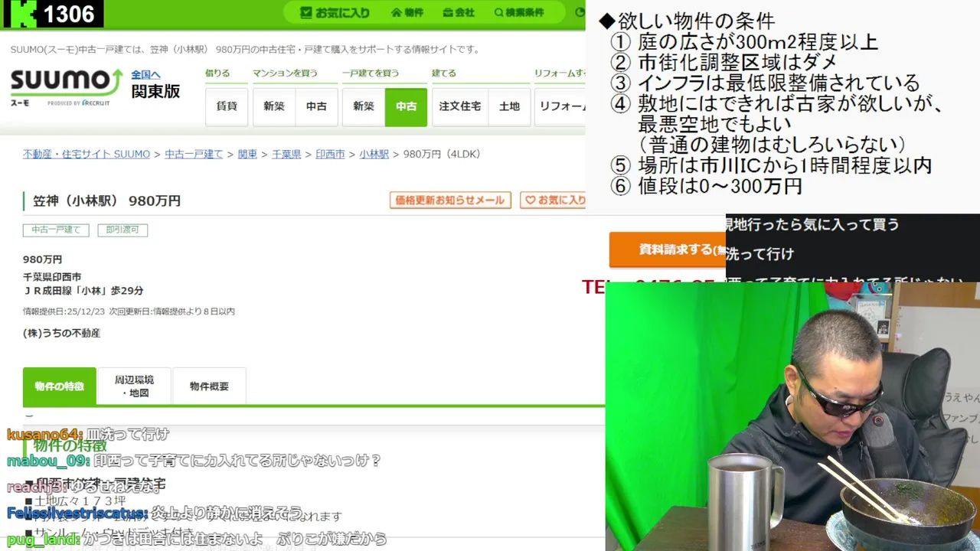
Task: Open 中古一戸建て breadcrumb link
Action: [194, 155]
